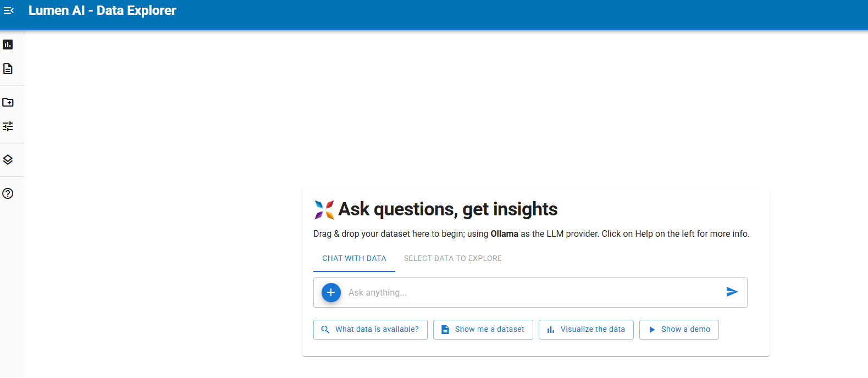Start the 'Show a demo' option
The image size is (868, 378).
pyautogui.click(x=679, y=330)
